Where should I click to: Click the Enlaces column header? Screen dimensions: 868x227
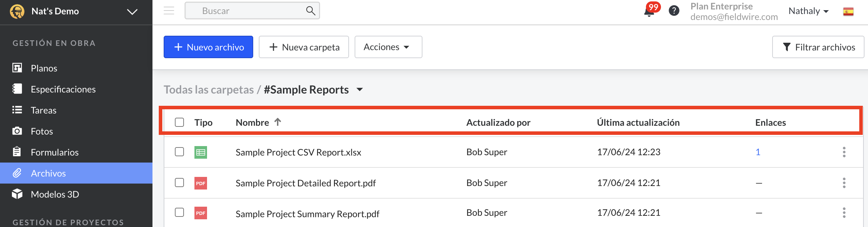tap(770, 123)
